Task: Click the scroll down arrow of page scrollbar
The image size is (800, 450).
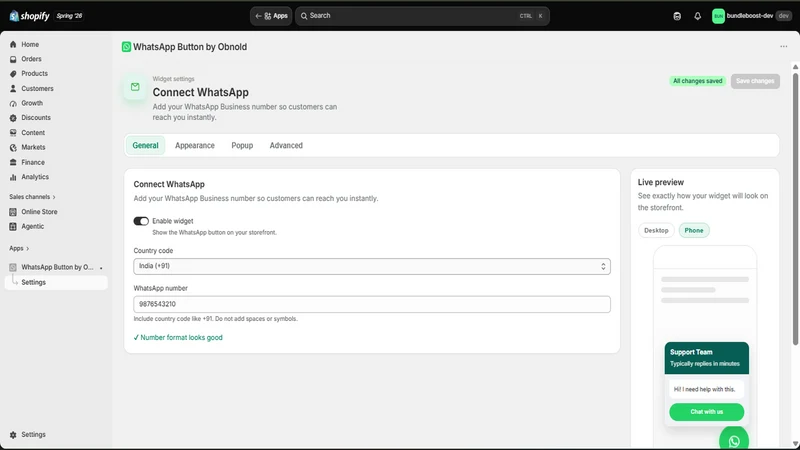Action: pyautogui.click(x=795, y=444)
